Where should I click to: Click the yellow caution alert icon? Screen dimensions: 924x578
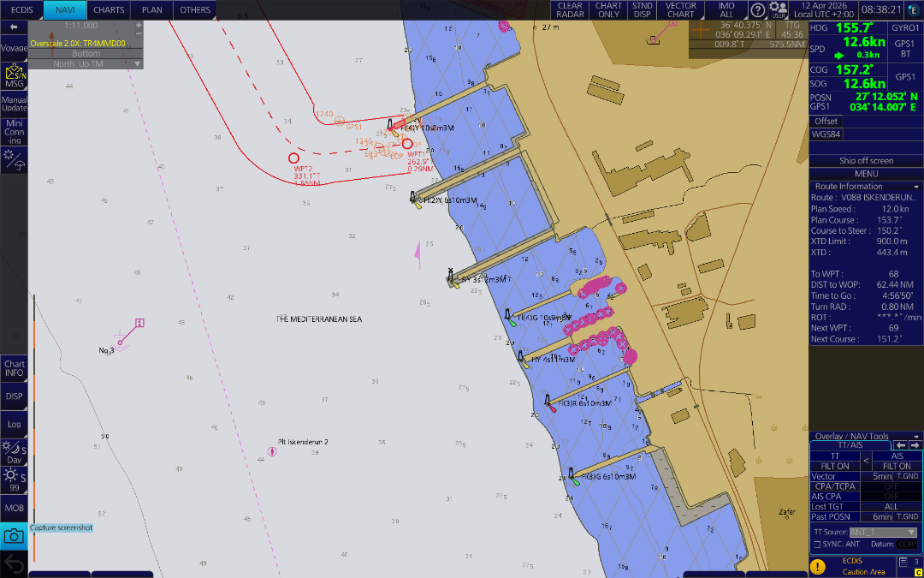(818, 566)
